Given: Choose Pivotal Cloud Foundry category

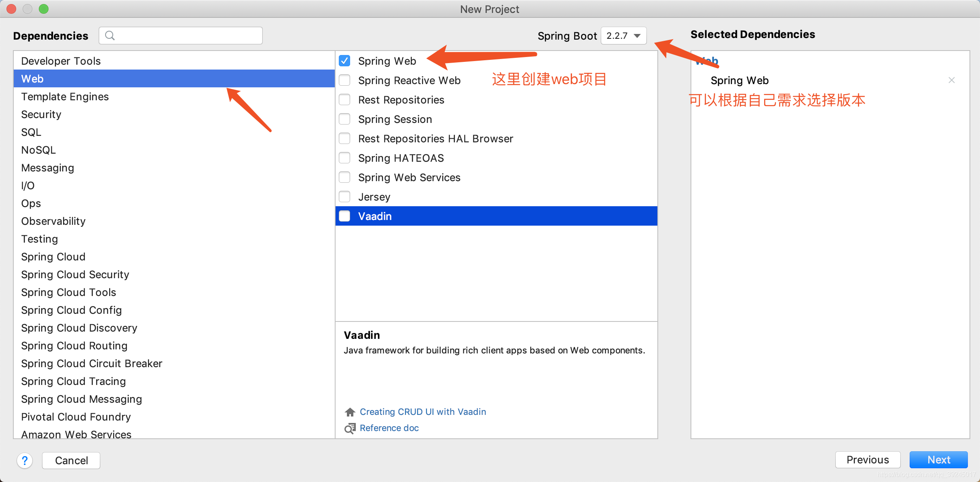Looking at the screenshot, I should [x=174, y=416].
